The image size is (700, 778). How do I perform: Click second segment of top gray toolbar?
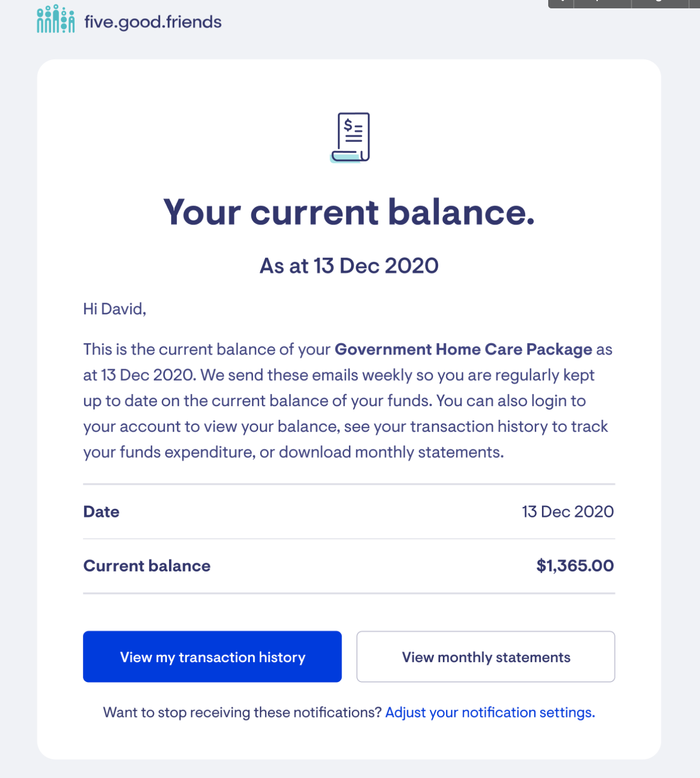tap(602, 4)
